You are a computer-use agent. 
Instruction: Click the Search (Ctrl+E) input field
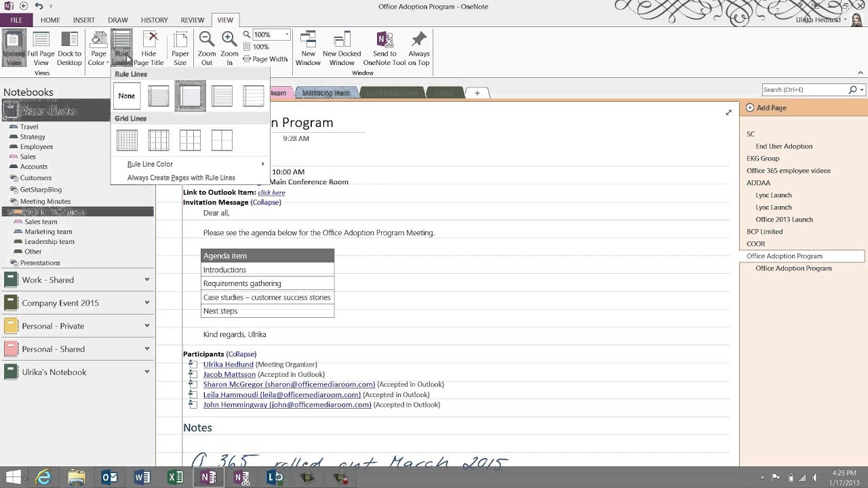(x=804, y=89)
